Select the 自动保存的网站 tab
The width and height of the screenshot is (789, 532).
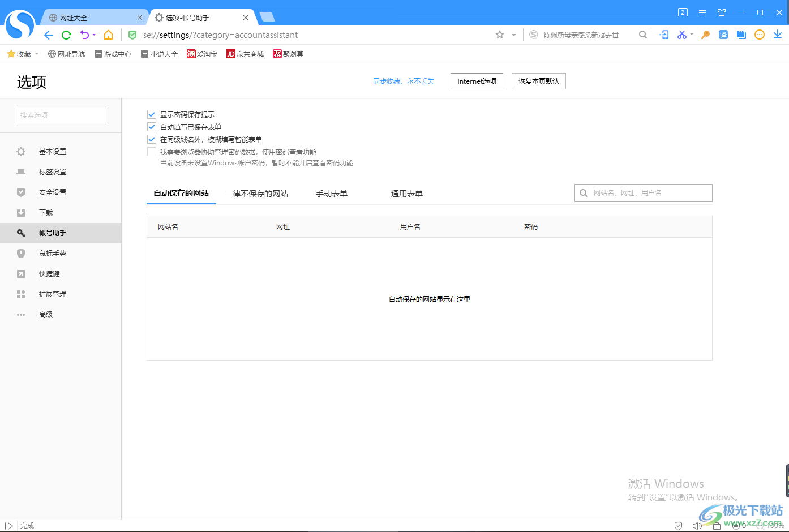pos(181,193)
